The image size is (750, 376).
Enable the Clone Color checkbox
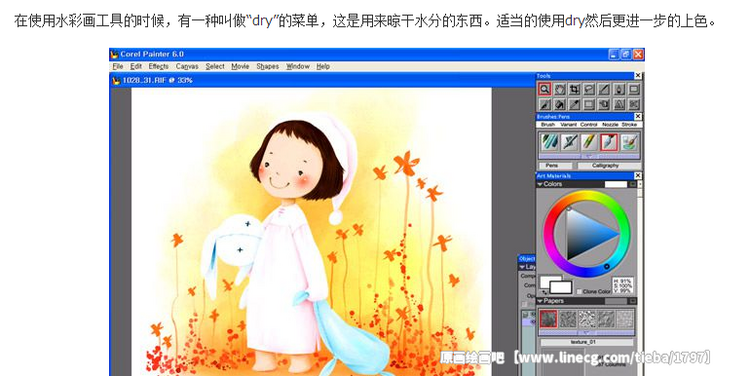pos(579,291)
